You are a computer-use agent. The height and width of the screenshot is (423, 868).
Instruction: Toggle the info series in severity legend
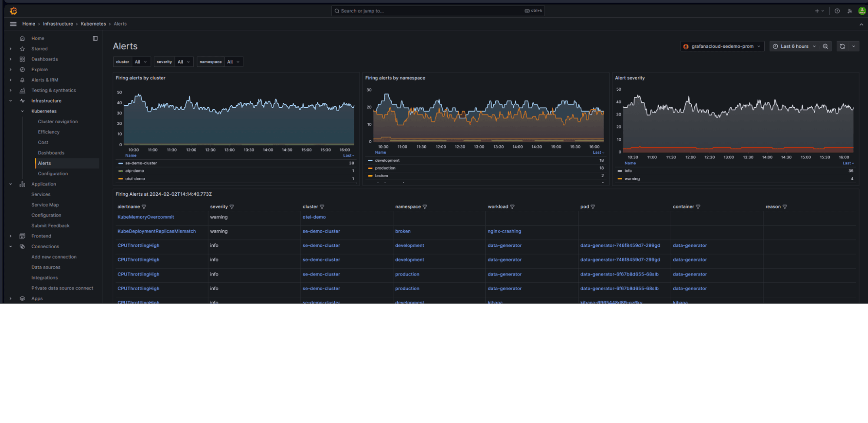click(628, 171)
